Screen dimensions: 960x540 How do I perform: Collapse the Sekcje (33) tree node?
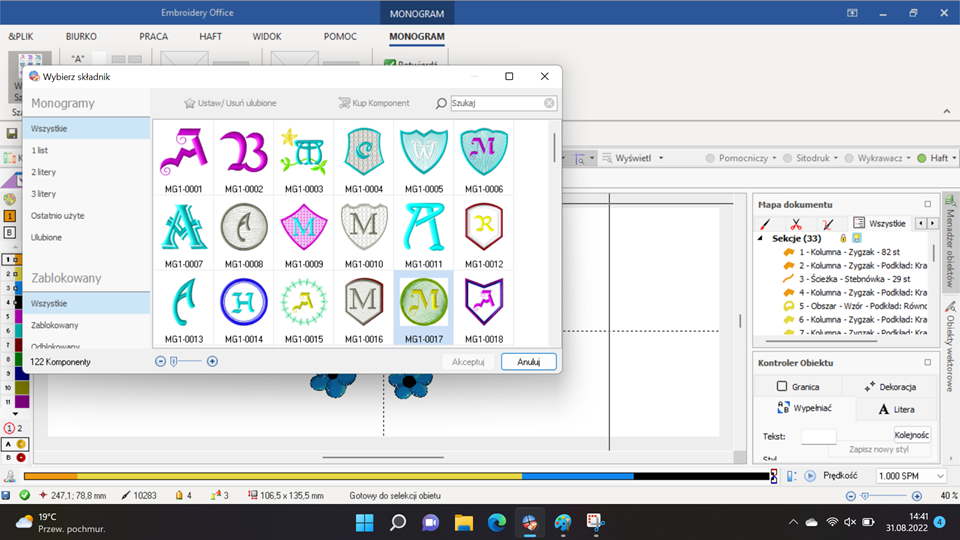(761, 239)
